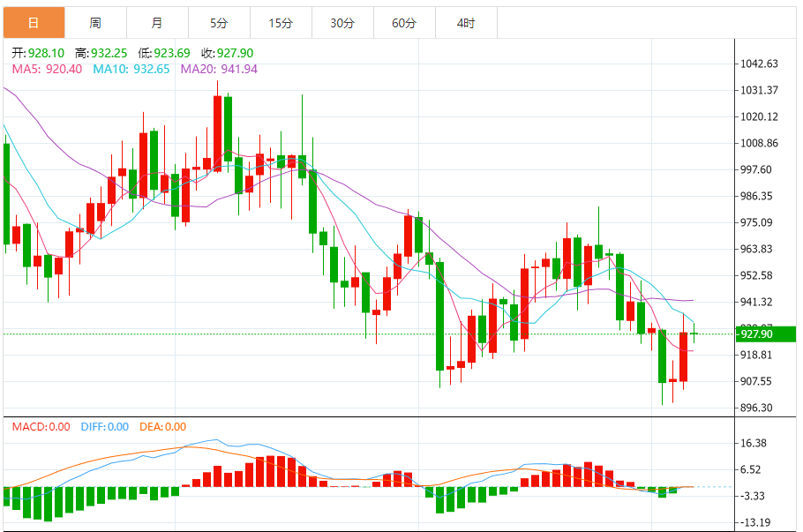Image resolution: width=803 pixels, height=532 pixels.
Task: Click the 975.09 price axis label
Action: pos(756,222)
